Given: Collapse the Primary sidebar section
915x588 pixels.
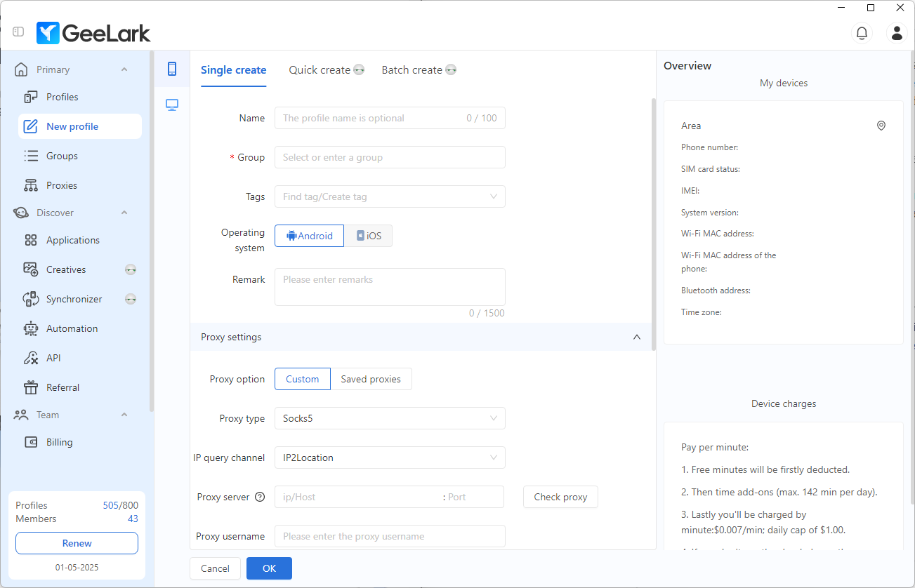Looking at the screenshot, I should [x=124, y=69].
